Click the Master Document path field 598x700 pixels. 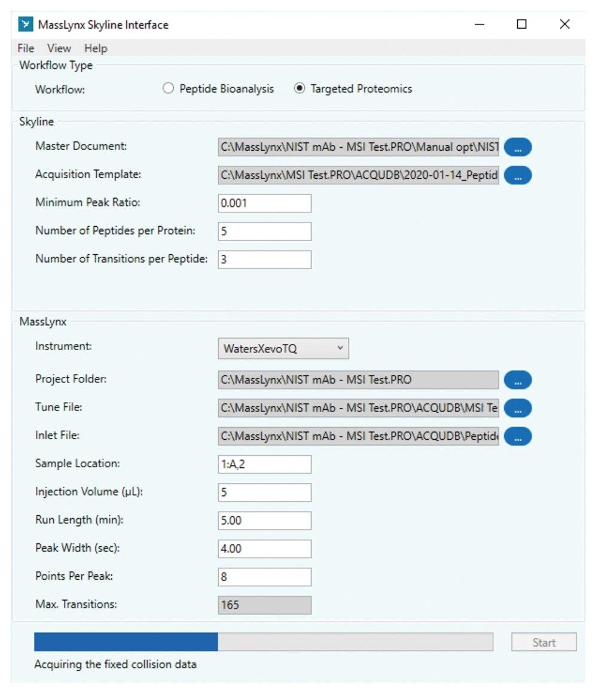[x=358, y=147]
